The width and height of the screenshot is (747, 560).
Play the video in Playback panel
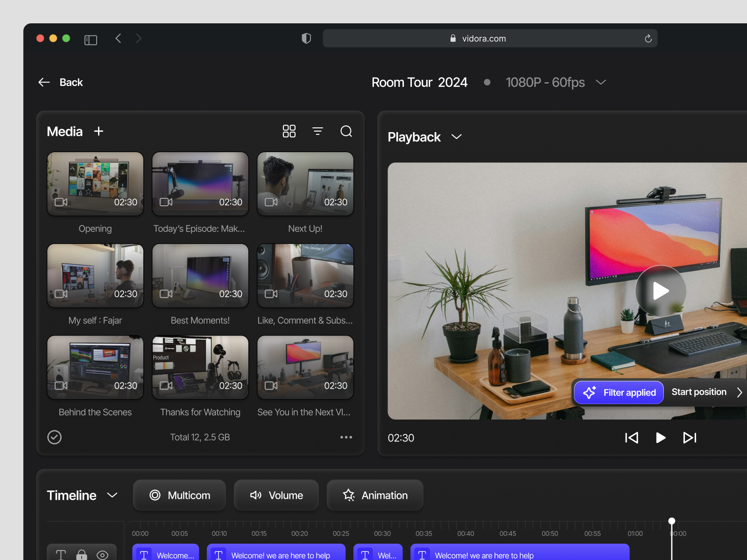[x=660, y=291]
